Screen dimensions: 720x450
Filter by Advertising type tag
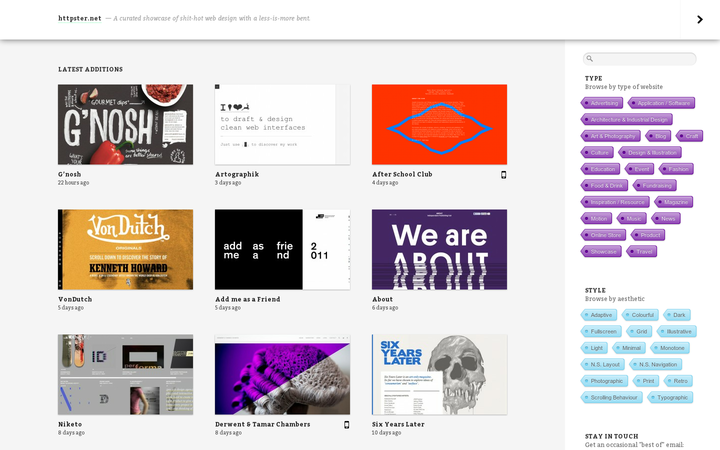point(602,103)
